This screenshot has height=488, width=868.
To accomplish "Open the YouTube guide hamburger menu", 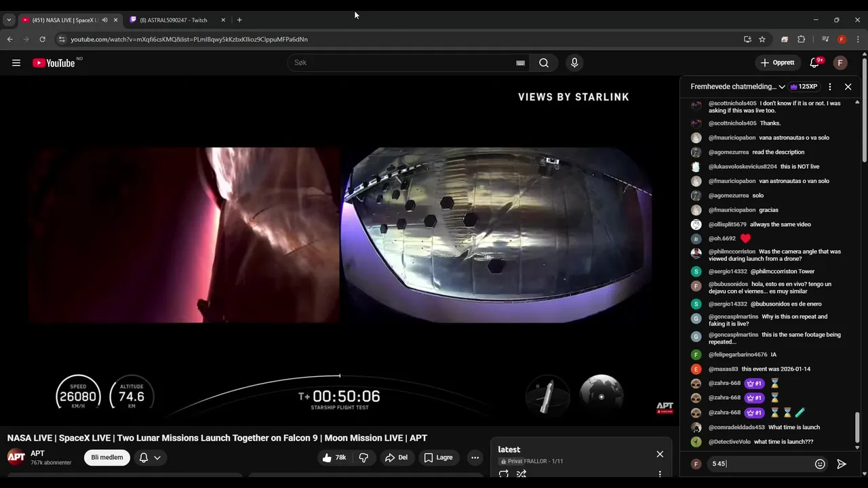I will 16,63.
